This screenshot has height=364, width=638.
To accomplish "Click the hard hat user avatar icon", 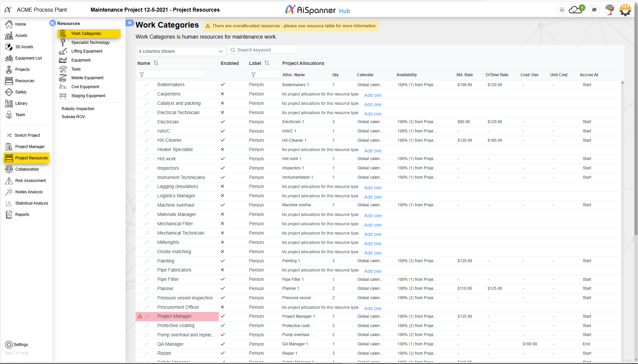I will tap(625, 10).
